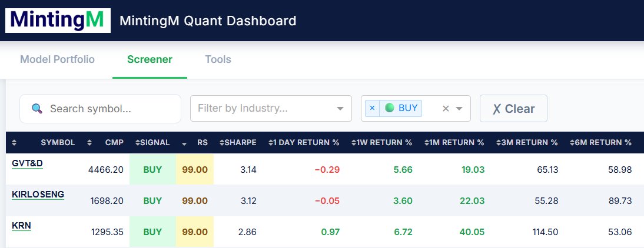Click the RS 99.00 cell for KIRLOSENG

pyautogui.click(x=195, y=201)
